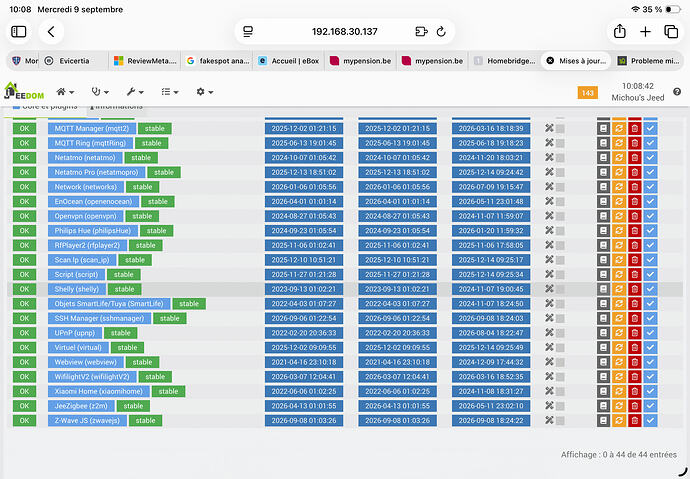Click 2024-11-07 18:24:50 date in SmartLife row
690x479 pixels.
[491, 303]
